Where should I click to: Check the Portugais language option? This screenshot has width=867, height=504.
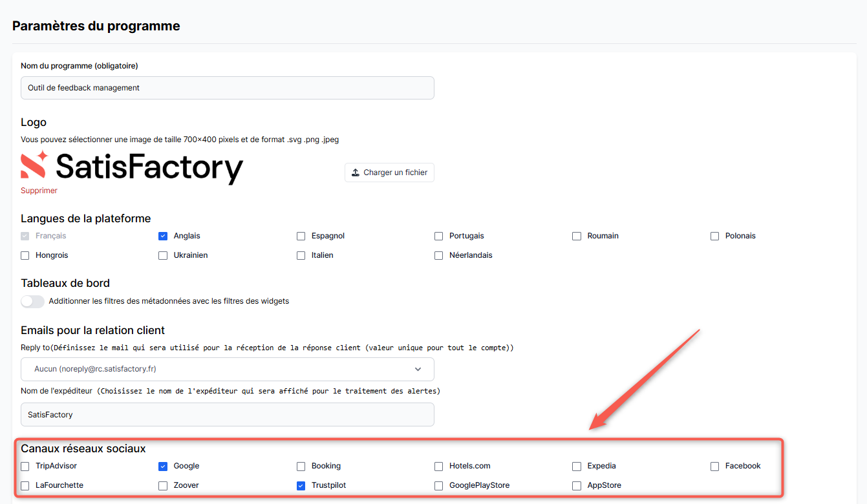coord(439,236)
